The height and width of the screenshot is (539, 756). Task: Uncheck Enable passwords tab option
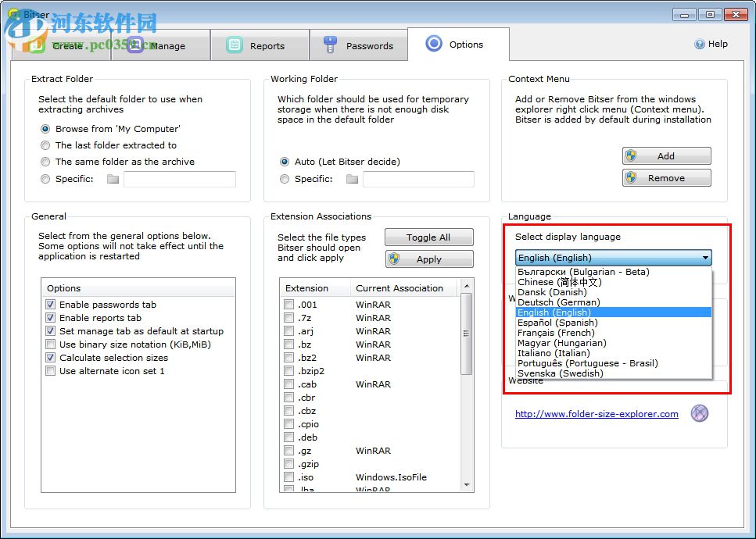click(51, 305)
